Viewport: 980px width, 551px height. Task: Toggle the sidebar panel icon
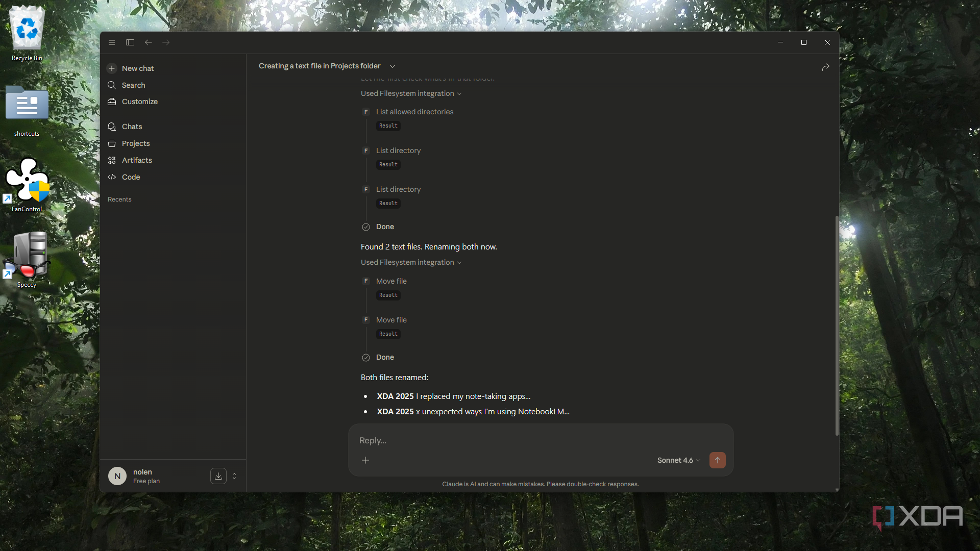pyautogui.click(x=130, y=42)
